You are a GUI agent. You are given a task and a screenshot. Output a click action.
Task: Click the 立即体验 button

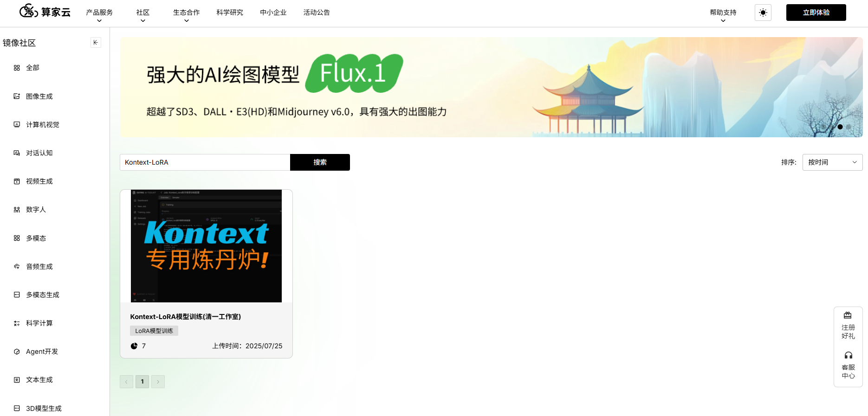point(816,13)
